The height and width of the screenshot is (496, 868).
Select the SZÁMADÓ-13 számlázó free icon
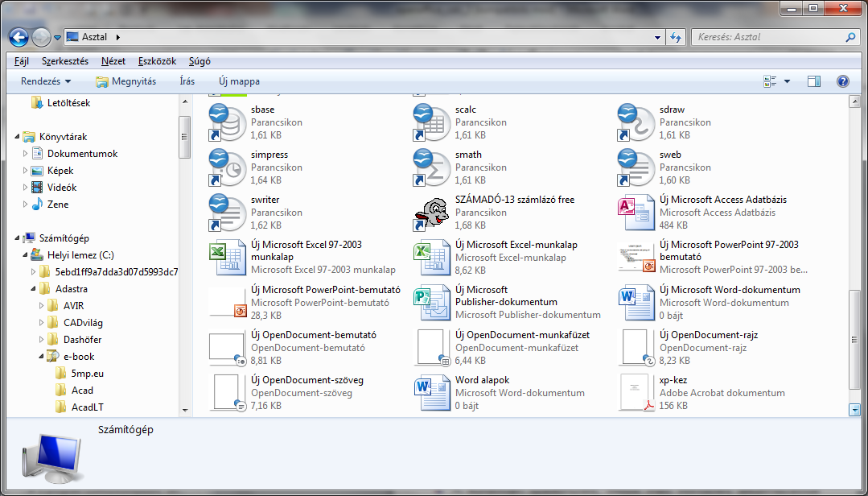tap(431, 213)
